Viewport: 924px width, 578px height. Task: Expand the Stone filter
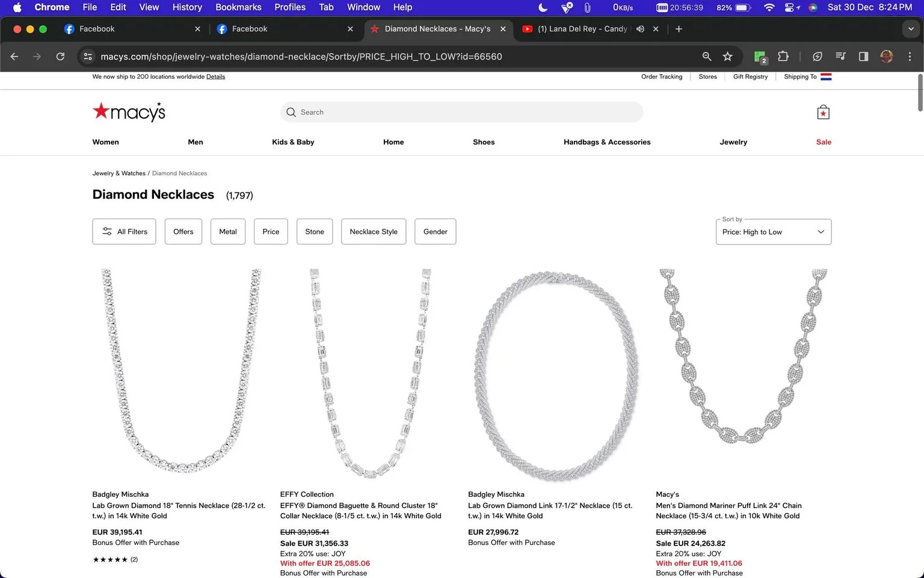coord(315,231)
